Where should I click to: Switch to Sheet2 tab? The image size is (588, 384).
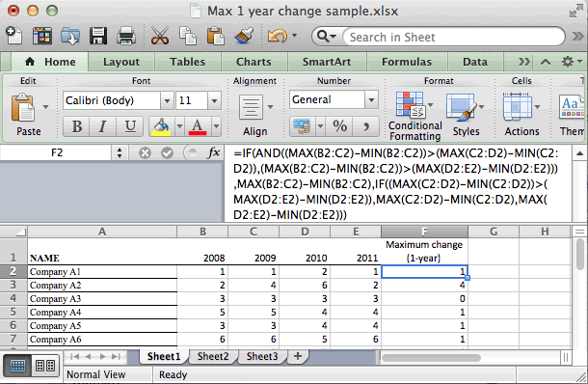[x=213, y=356]
